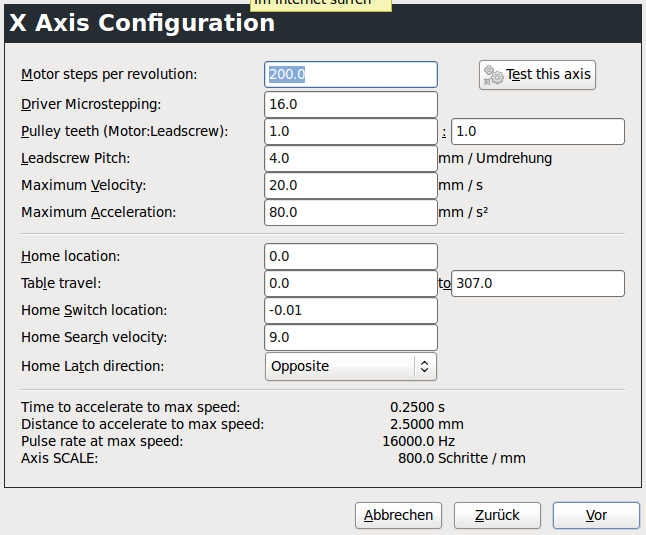The width and height of the screenshot is (646, 535).
Task: Click the Home Search velocity field
Action: click(x=351, y=337)
